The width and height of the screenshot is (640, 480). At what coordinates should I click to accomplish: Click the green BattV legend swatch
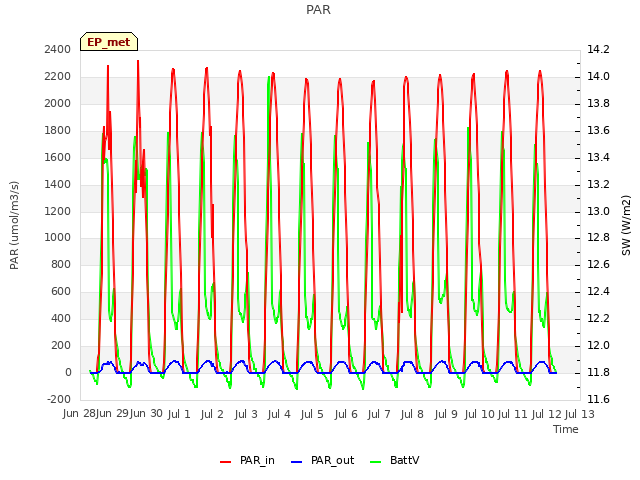point(376,462)
